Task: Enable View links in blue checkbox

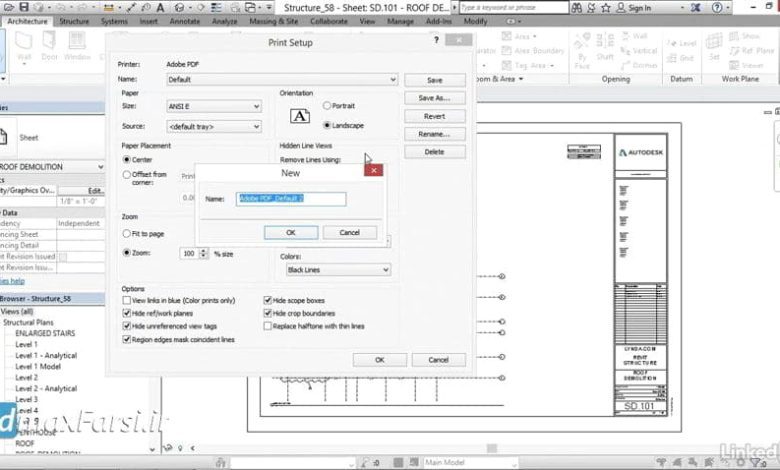Action: click(x=127, y=300)
